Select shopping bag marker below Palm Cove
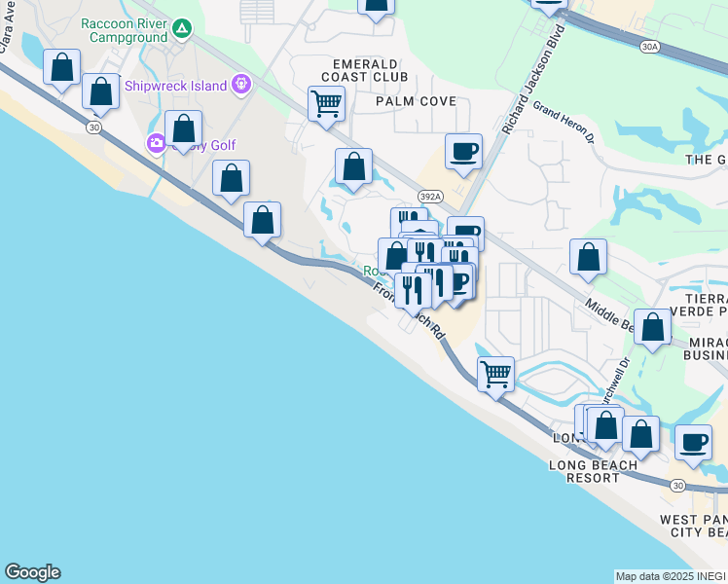The height and width of the screenshot is (584, 728). [x=354, y=166]
